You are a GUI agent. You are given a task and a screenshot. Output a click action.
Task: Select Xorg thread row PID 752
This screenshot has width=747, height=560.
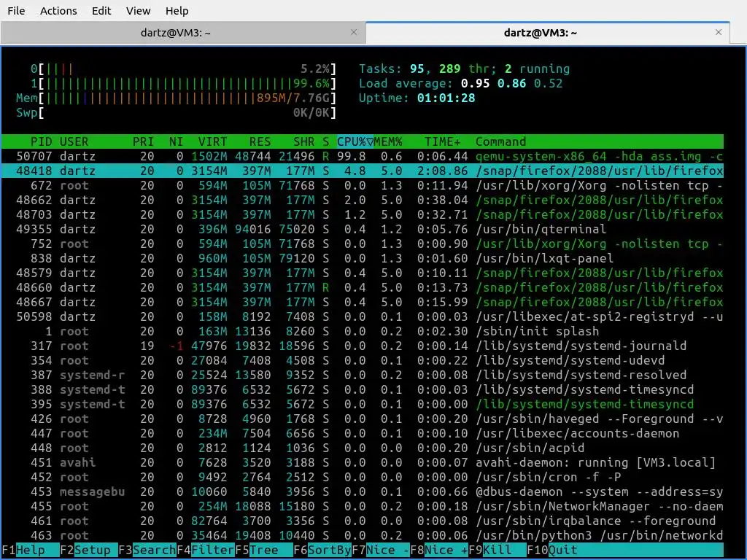pyautogui.click(x=363, y=244)
